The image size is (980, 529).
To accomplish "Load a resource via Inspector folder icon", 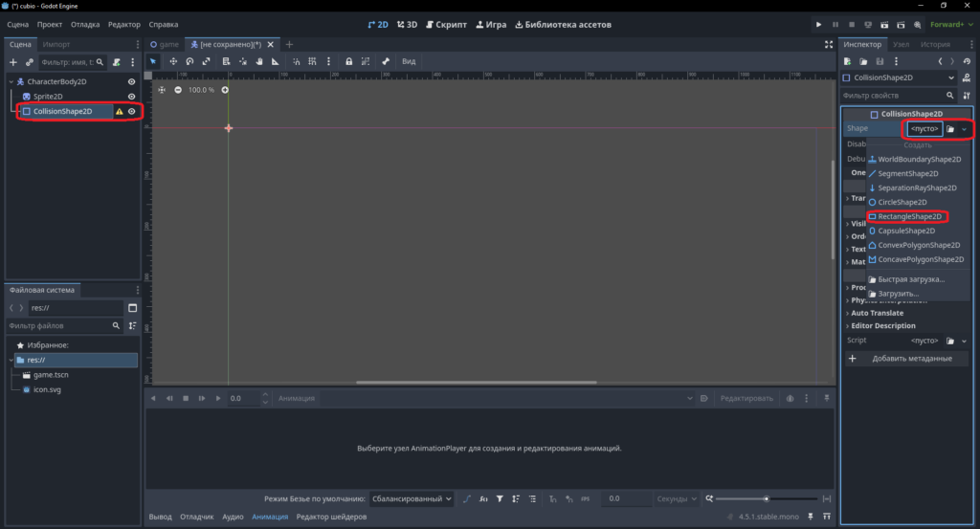I will coord(863,61).
